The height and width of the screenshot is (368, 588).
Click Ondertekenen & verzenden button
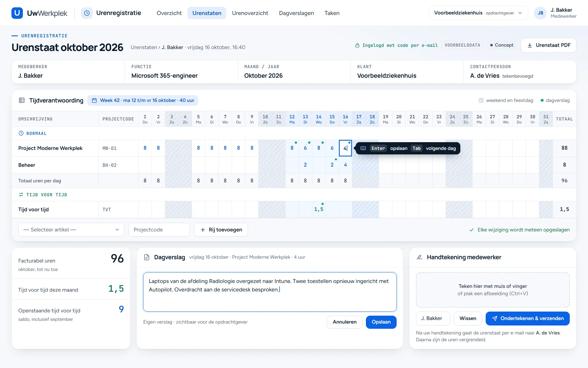528,318
